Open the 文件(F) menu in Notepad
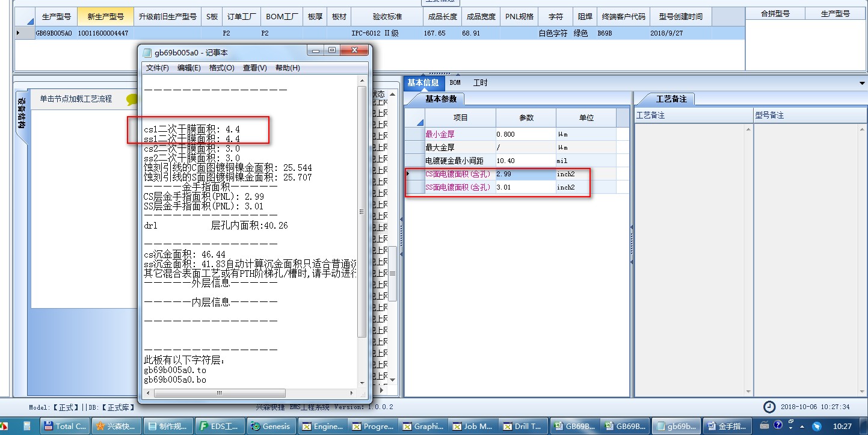This screenshot has width=868, height=435. click(x=157, y=68)
